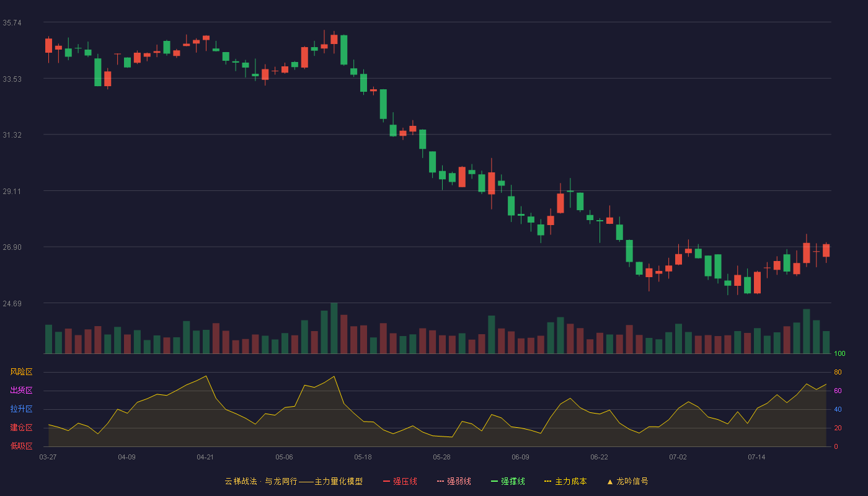
Task: Click the first candlestick above the 03-27 label
Action: pyautogui.click(x=48, y=45)
